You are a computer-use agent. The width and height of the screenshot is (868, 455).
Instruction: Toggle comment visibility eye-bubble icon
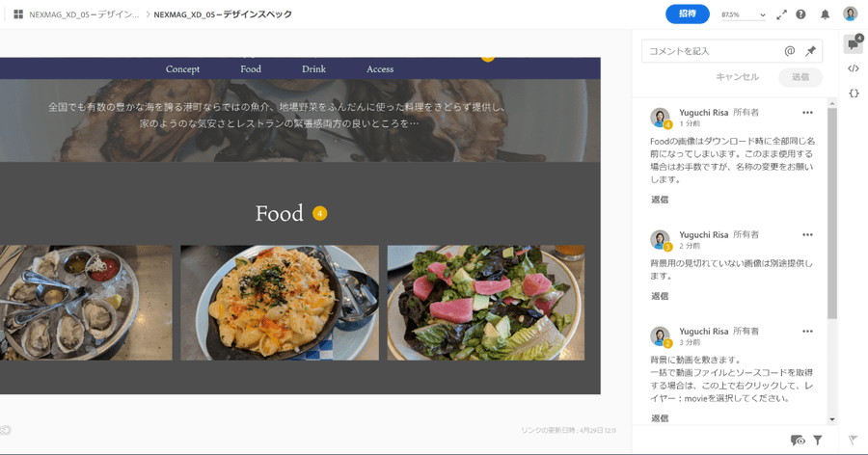(x=798, y=440)
